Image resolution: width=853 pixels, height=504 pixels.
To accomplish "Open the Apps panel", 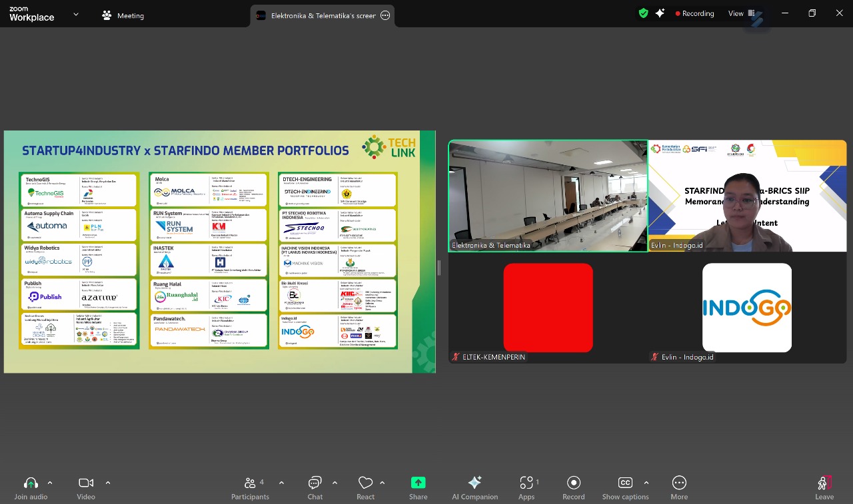I will (526, 488).
